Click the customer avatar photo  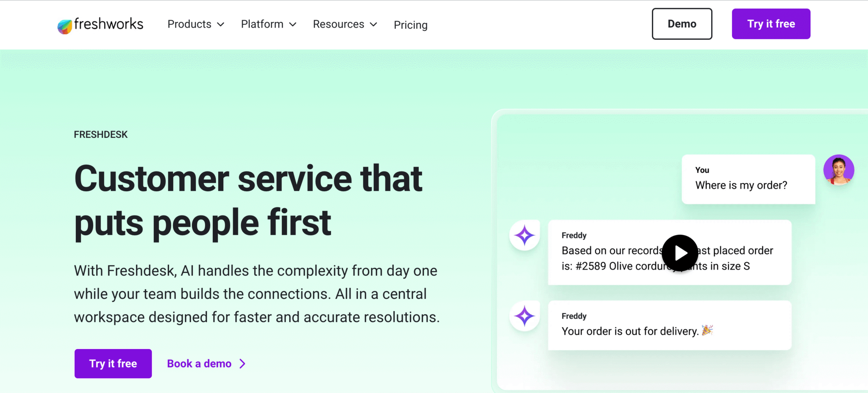(838, 170)
